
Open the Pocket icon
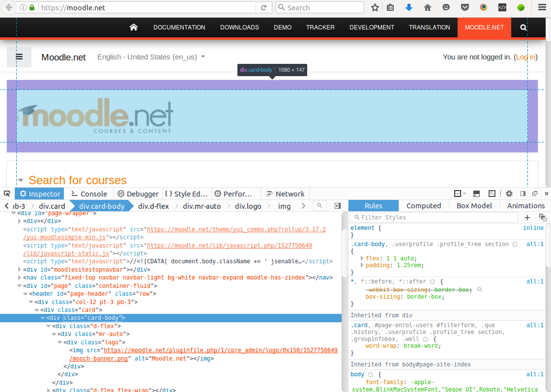(465, 7)
